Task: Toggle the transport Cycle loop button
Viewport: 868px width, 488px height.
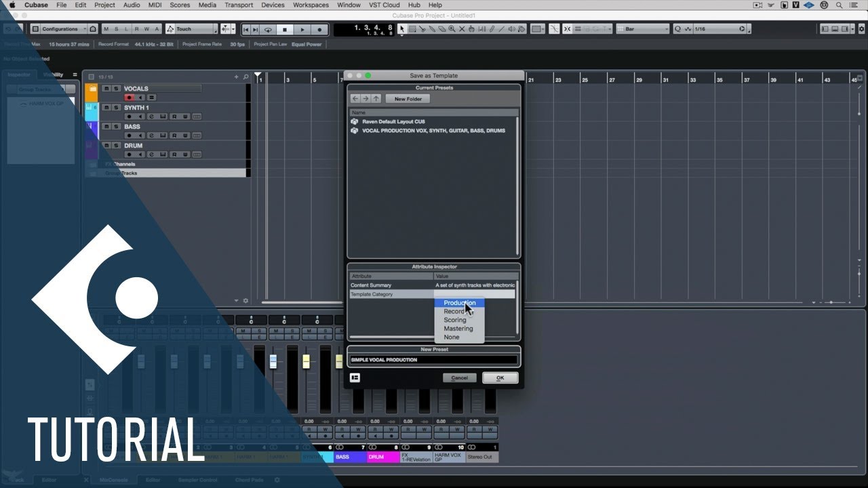Action: [x=268, y=29]
